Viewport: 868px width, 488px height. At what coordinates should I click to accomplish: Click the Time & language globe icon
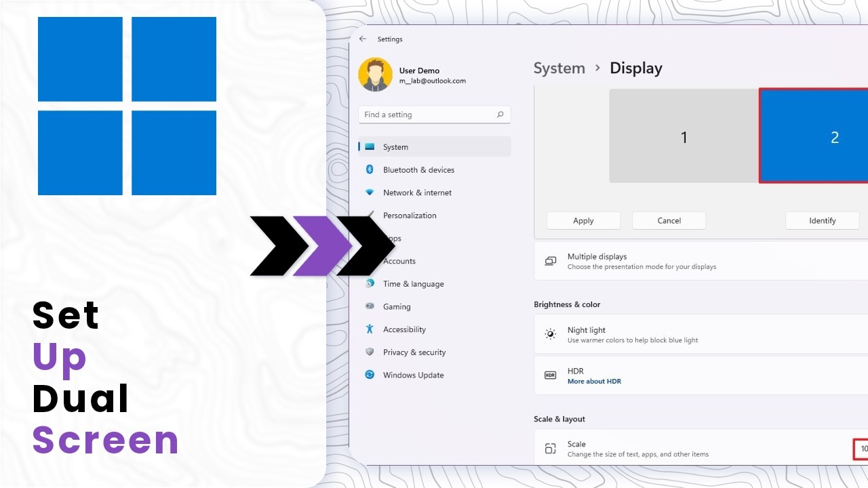click(x=370, y=283)
